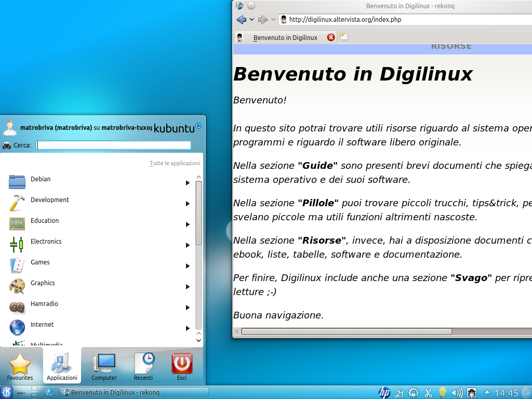Click the round button in rekonq titlebar
532x399 pixels.
point(251,6)
